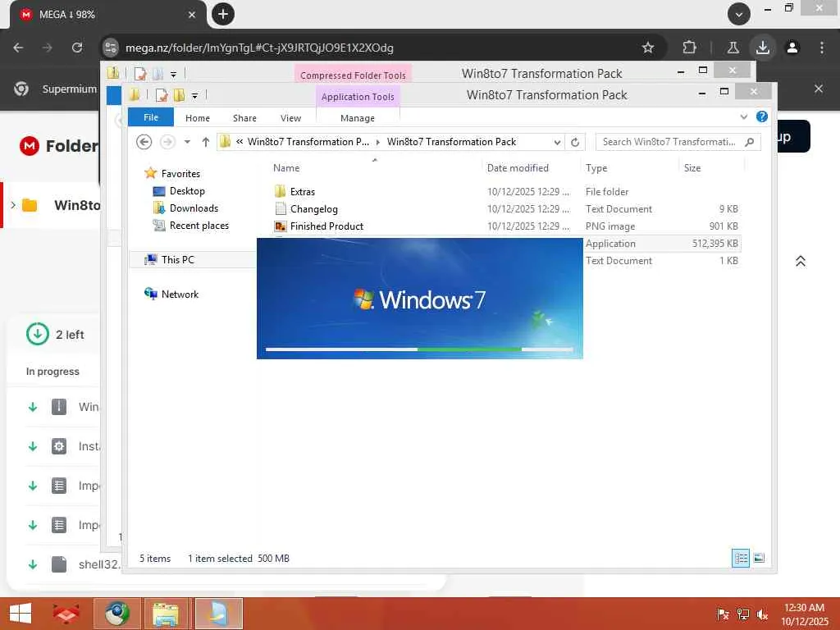Sort files by Name column header
This screenshot has width=840, height=630.
(286, 167)
